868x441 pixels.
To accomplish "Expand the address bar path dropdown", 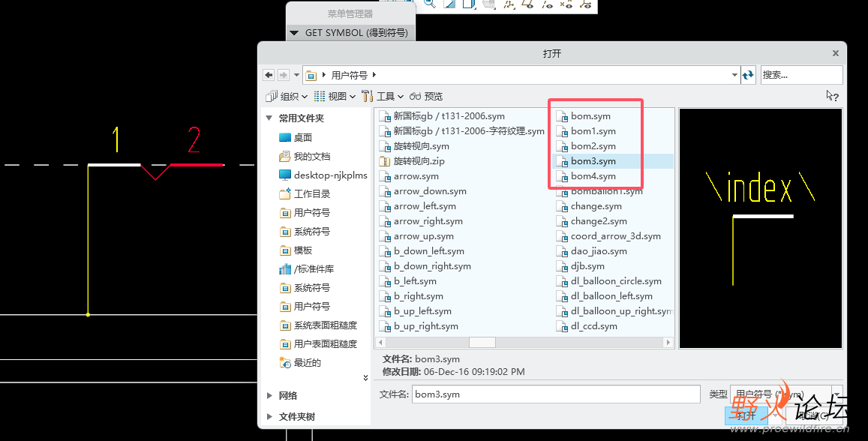I will click(x=734, y=75).
